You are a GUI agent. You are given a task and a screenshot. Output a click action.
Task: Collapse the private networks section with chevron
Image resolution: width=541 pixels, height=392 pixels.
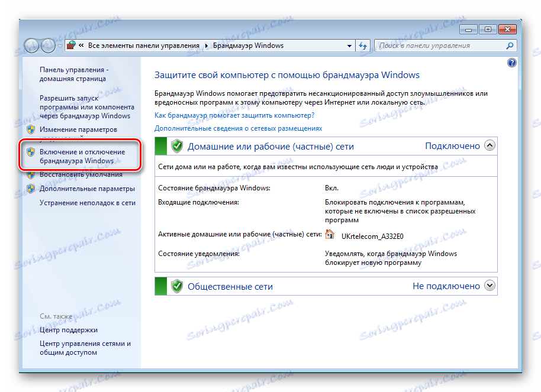click(x=490, y=145)
